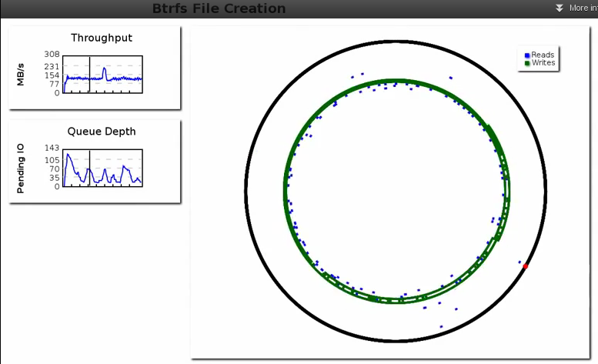Click the 35 value on Queue Depth axis
Viewport: 598px width, 364px height.
(55, 178)
